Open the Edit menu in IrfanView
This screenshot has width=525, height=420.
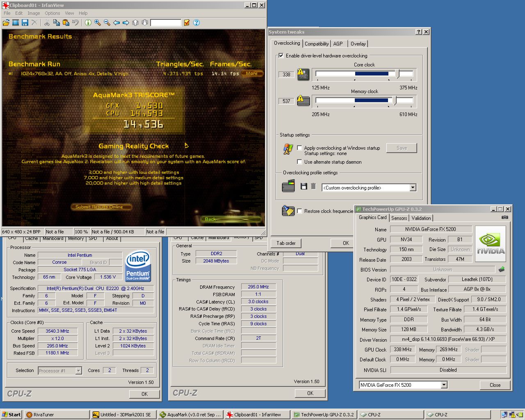[19, 13]
